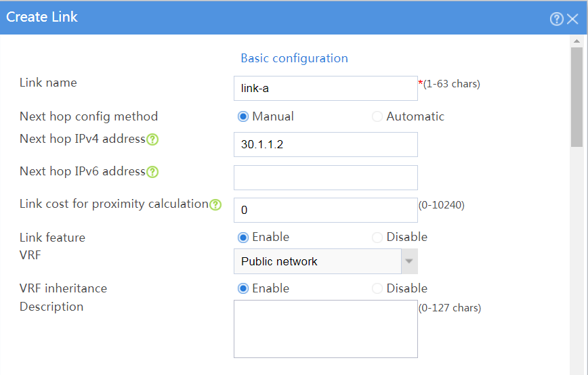This screenshot has height=375, width=588.
Task: Click the vertical scrollbar up arrow
Action: 576,41
